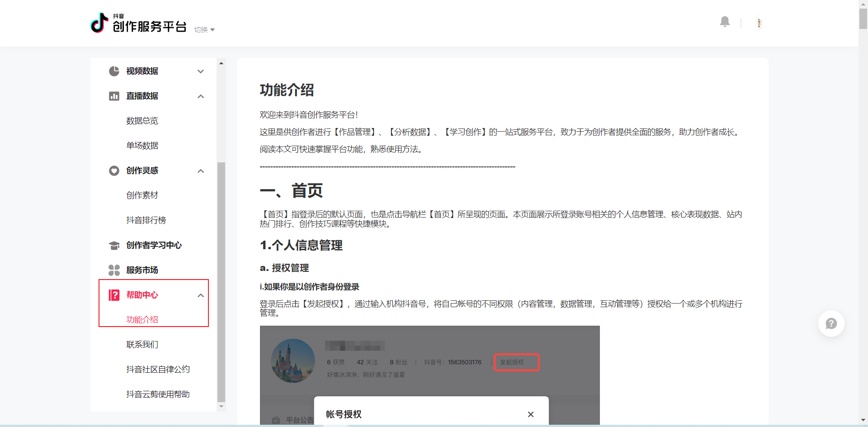Select 数据总览 in sidebar
Screen dimensions: 868x427
(x=142, y=121)
